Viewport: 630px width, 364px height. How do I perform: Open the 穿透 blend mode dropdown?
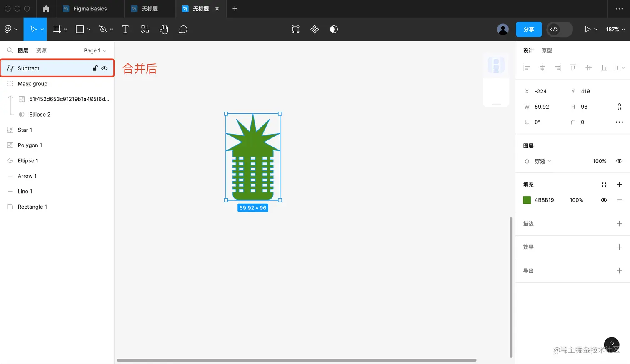pos(543,161)
